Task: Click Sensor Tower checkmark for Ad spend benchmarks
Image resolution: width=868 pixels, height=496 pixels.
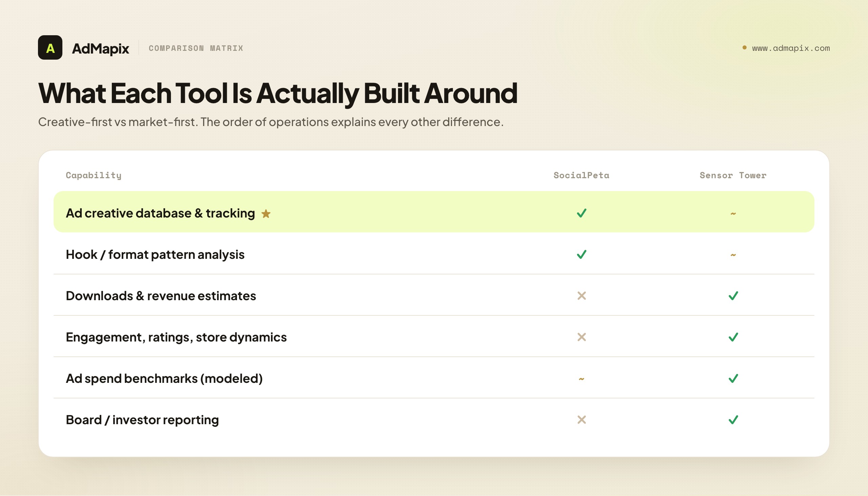Action: click(733, 378)
